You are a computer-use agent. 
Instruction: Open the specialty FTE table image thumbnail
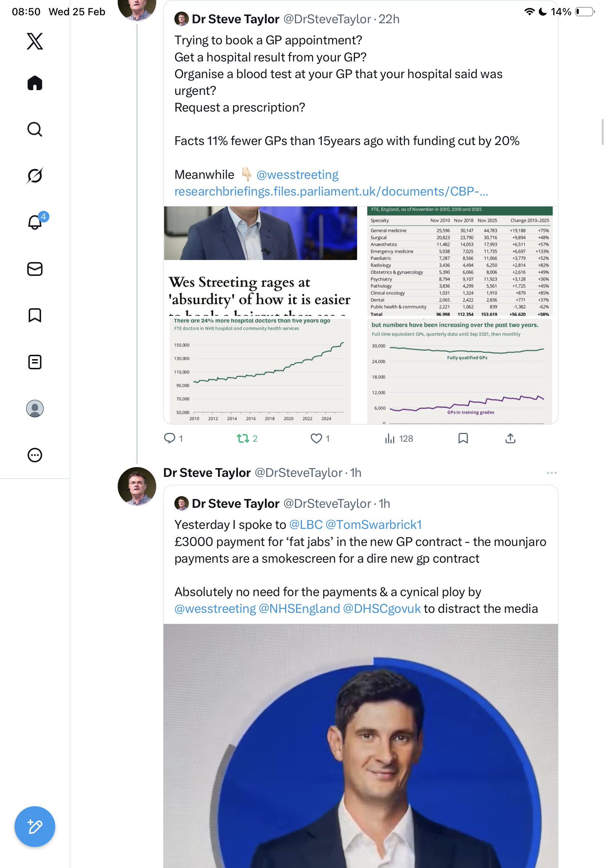point(460,261)
